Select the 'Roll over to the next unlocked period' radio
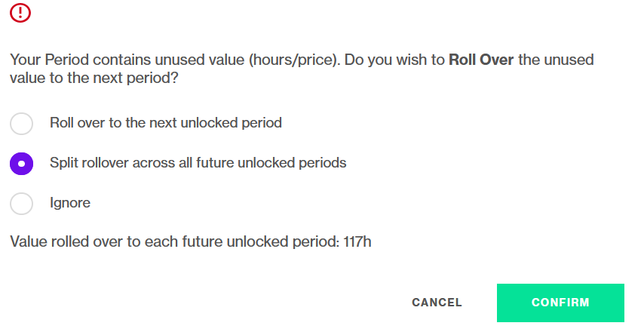The image size is (644, 332). coord(21,124)
